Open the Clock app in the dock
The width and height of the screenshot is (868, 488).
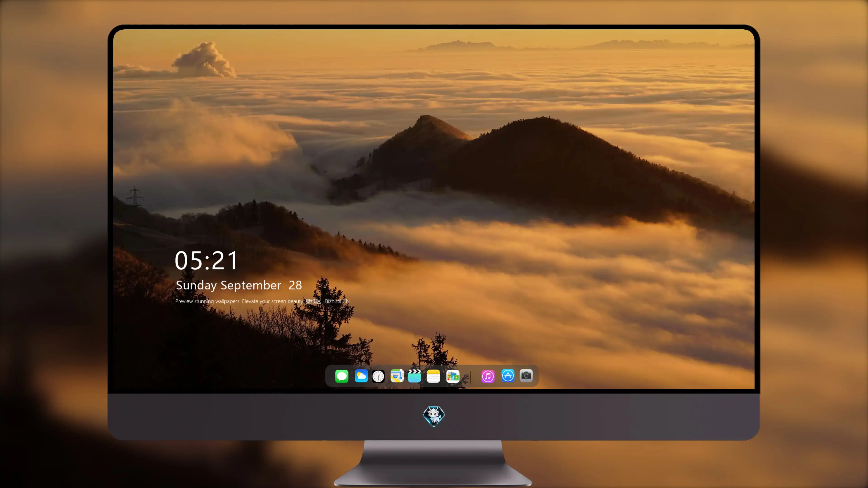coord(378,376)
